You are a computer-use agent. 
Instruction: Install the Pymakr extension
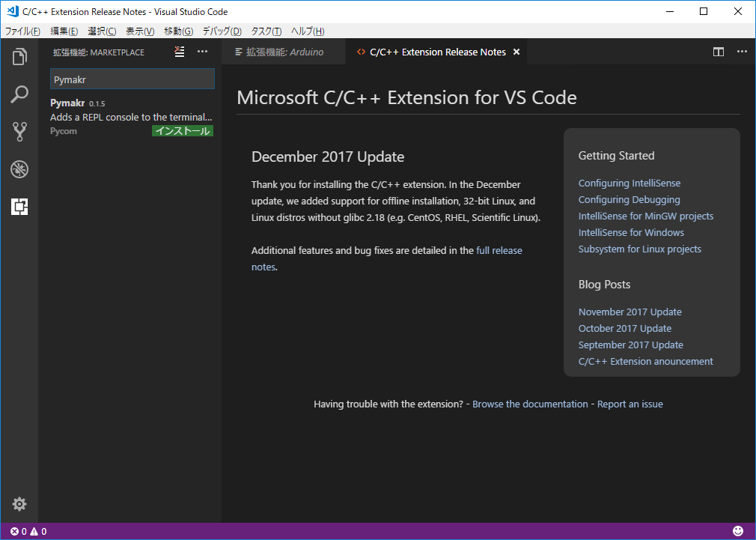[x=183, y=131]
